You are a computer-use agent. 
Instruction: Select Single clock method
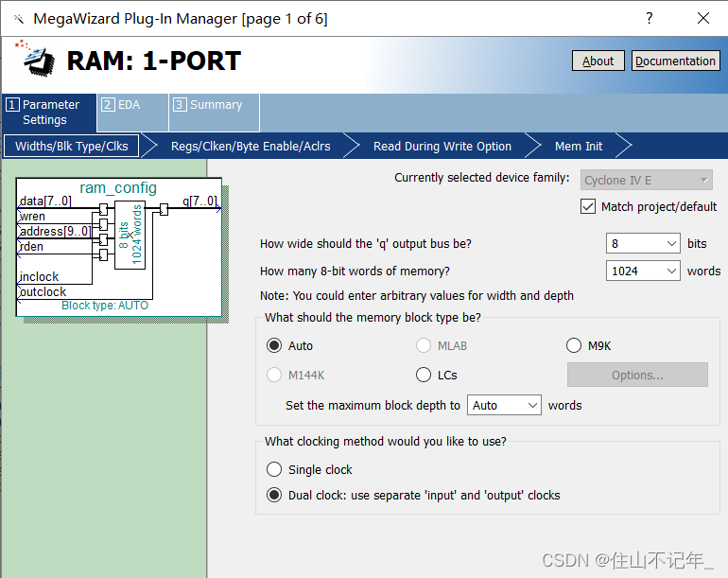[x=274, y=469]
